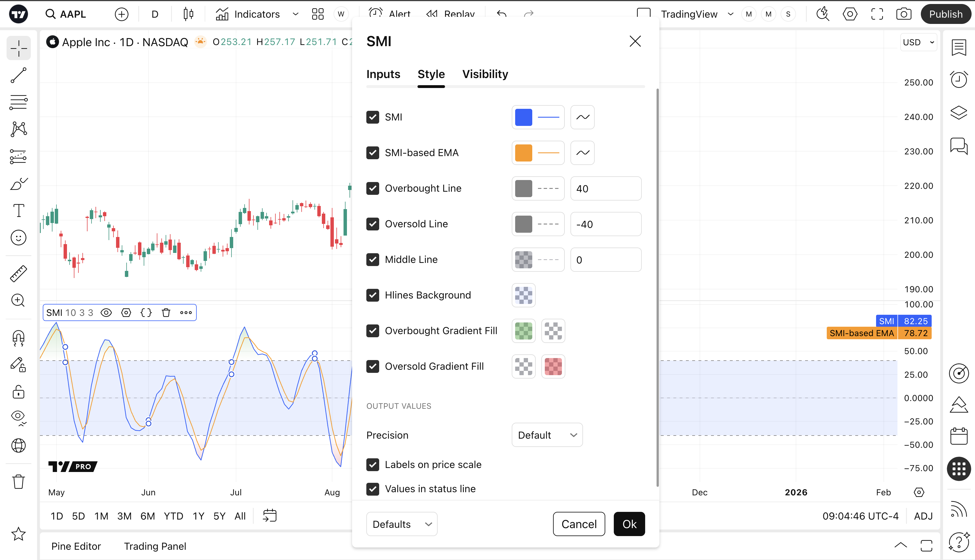Image resolution: width=975 pixels, height=560 pixels.
Task: Click the Cancel button
Action: pyautogui.click(x=578, y=524)
